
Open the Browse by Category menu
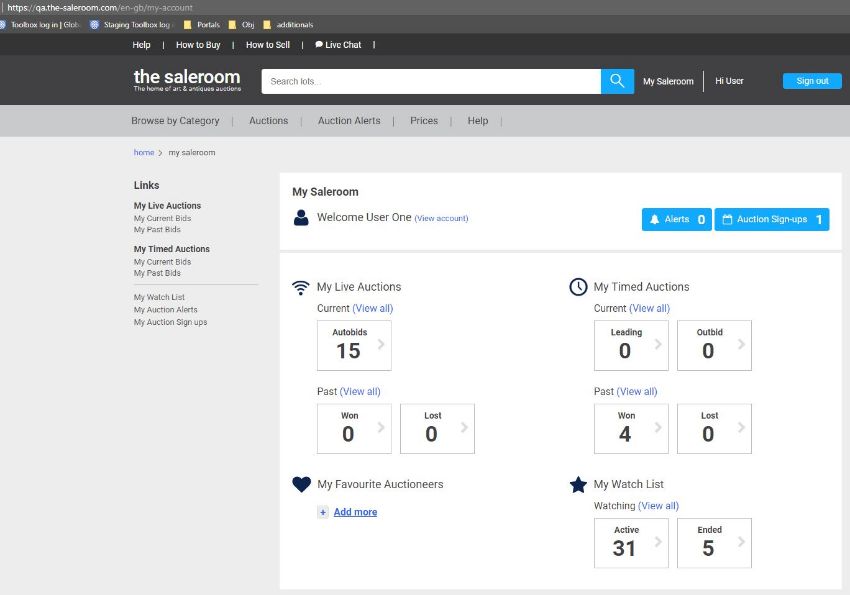[175, 121]
